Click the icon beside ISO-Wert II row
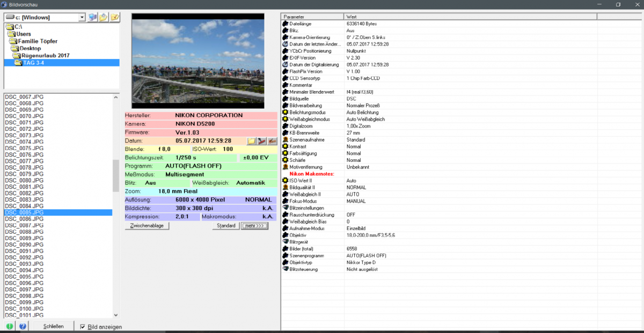This screenshot has width=644, height=333. click(x=286, y=181)
